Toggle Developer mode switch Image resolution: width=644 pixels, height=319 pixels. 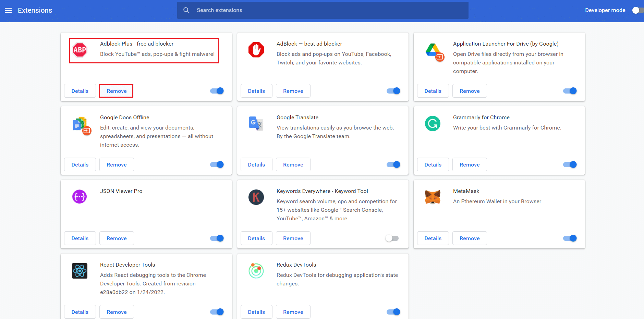coord(638,10)
